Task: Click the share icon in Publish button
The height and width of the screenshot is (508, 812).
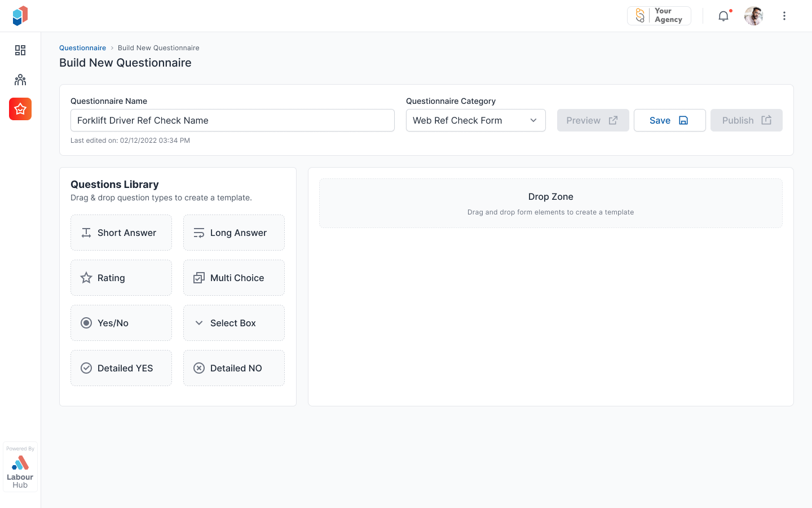Action: (766, 120)
